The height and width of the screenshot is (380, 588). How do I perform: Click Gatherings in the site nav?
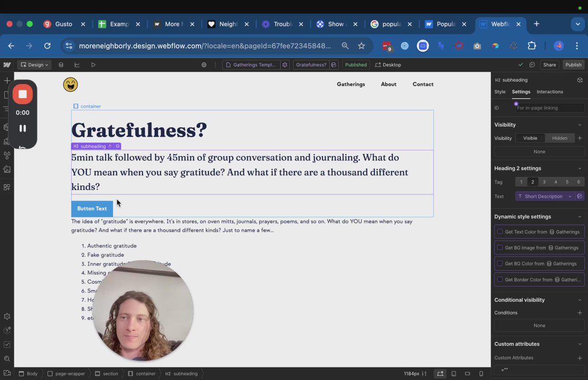pyautogui.click(x=350, y=84)
